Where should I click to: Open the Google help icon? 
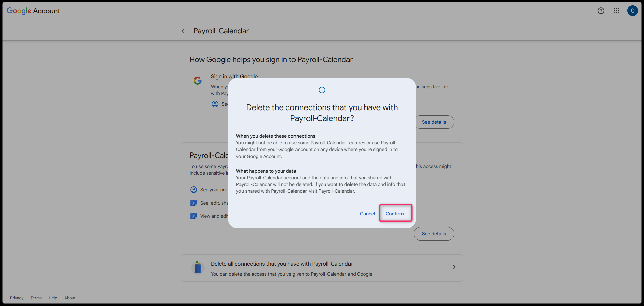point(601,11)
